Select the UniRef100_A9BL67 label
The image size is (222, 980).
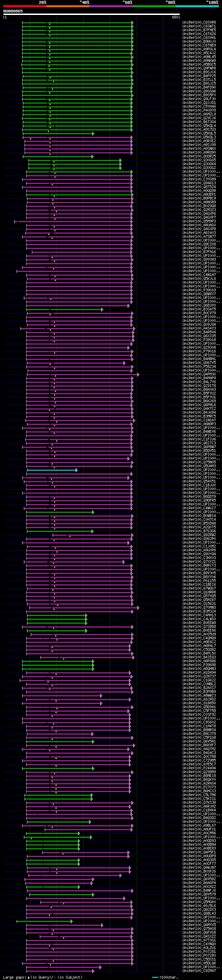click(199, 826)
